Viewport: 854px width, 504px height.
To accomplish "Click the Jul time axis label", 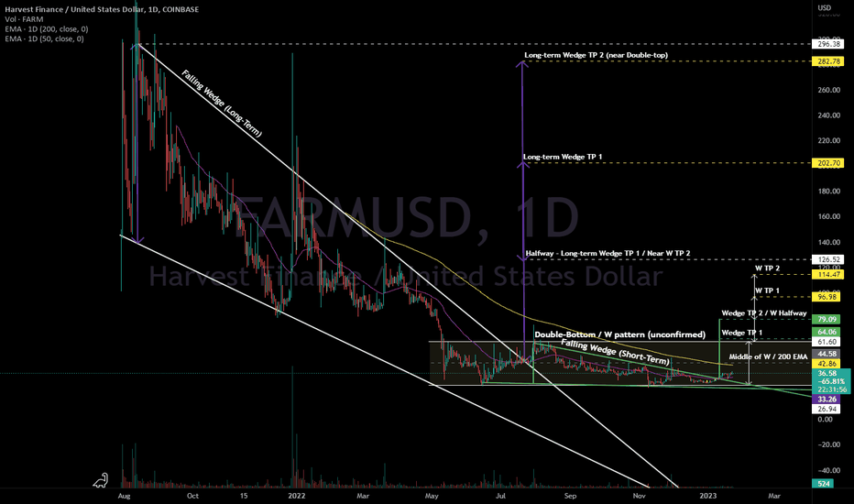I will (500, 496).
